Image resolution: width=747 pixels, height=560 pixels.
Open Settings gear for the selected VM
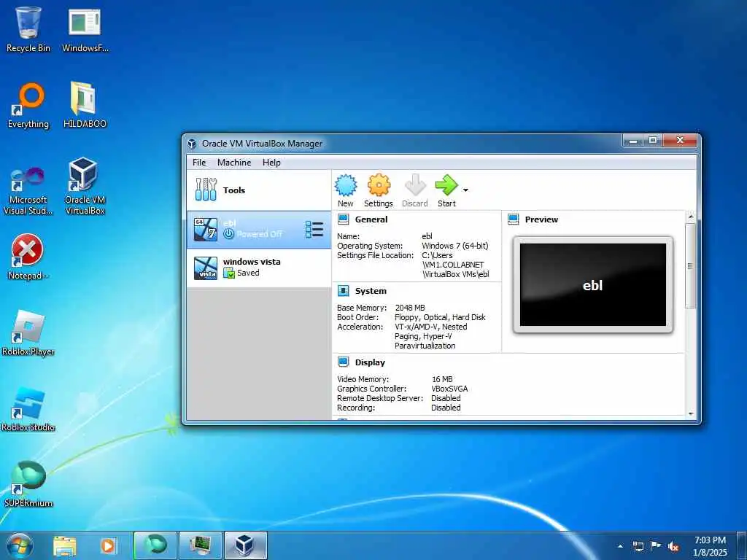tap(379, 185)
